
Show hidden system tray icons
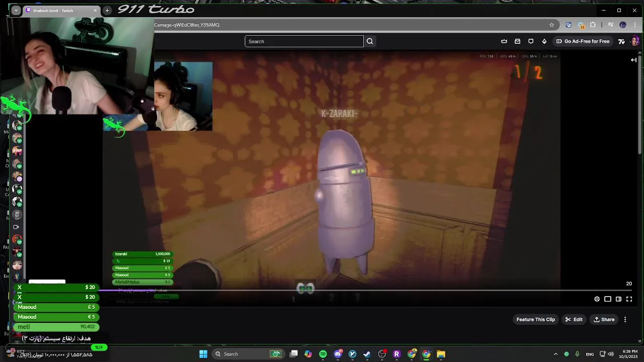[555, 354]
